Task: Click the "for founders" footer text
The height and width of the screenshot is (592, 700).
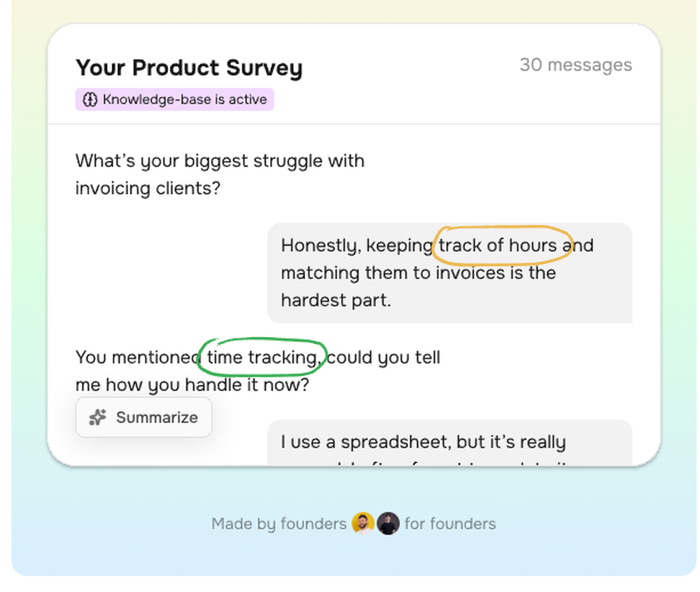Action: (x=450, y=523)
